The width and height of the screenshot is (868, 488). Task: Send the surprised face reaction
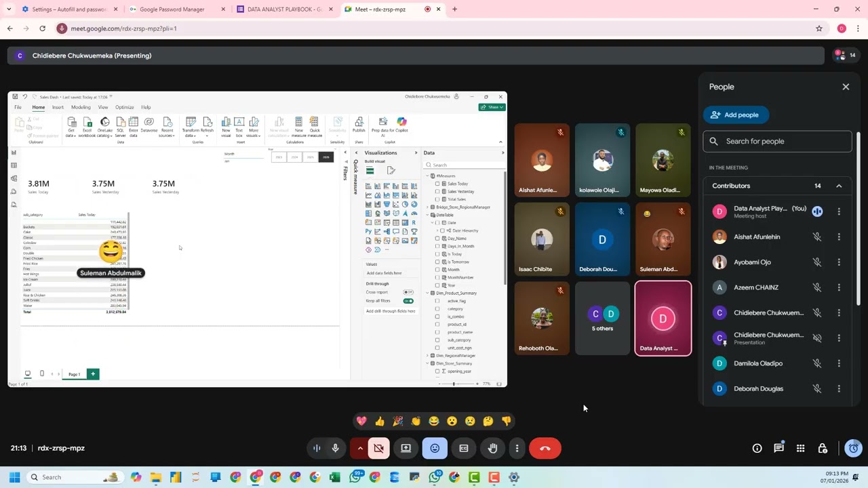(452, 421)
